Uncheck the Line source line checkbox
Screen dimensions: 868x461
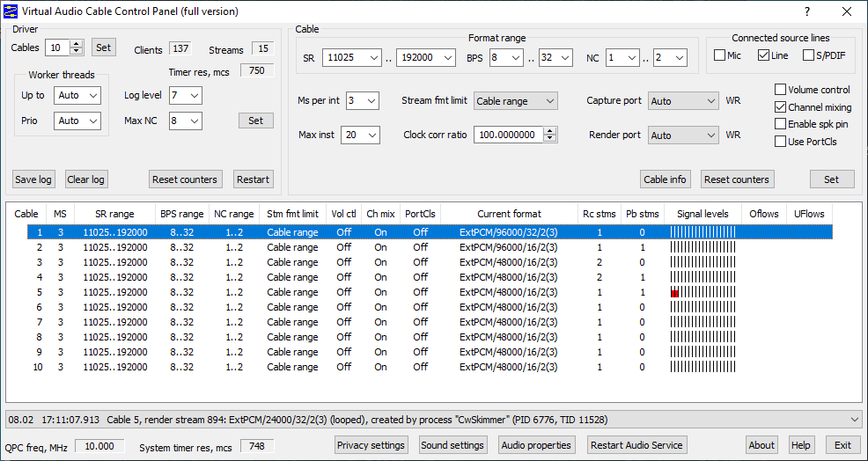(x=763, y=55)
